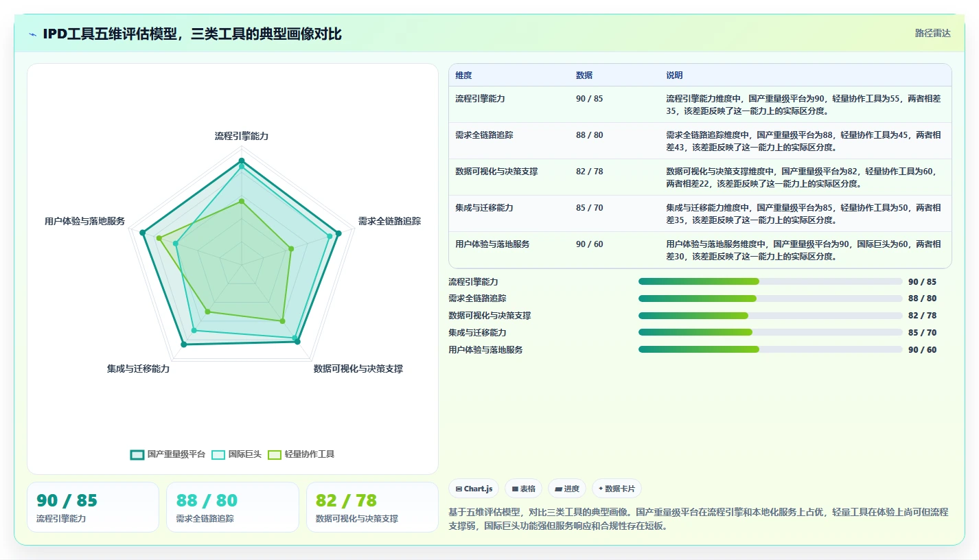Open the 90 / 85 流程引擎能力 data card
The height and width of the screenshot is (560, 979).
[93, 507]
